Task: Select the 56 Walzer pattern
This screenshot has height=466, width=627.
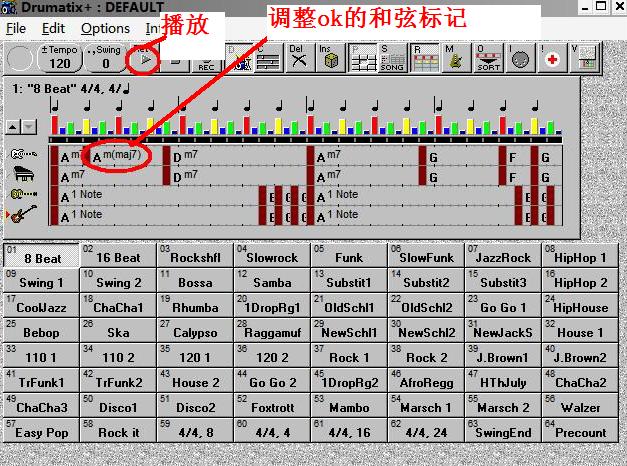Action: point(580,405)
